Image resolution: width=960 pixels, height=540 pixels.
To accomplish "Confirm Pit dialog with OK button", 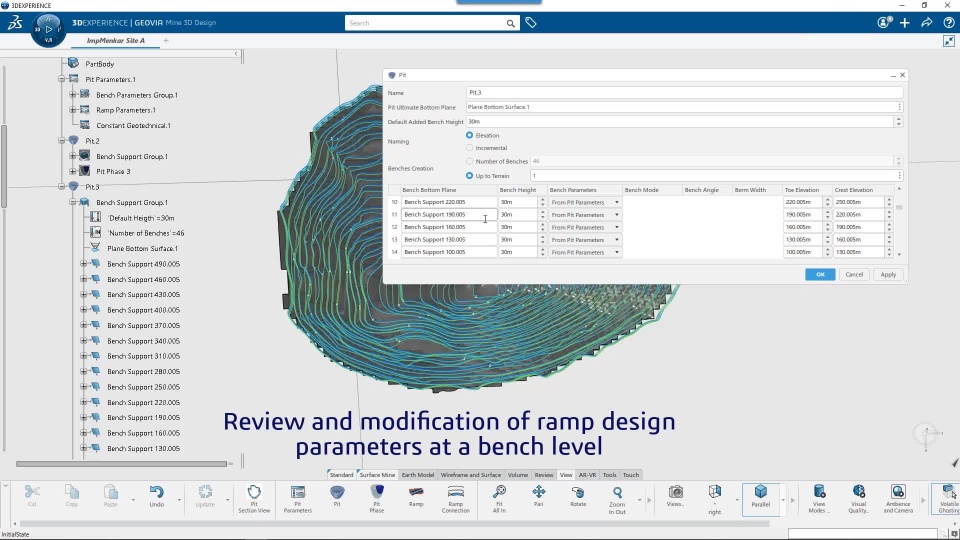I will click(820, 274).
